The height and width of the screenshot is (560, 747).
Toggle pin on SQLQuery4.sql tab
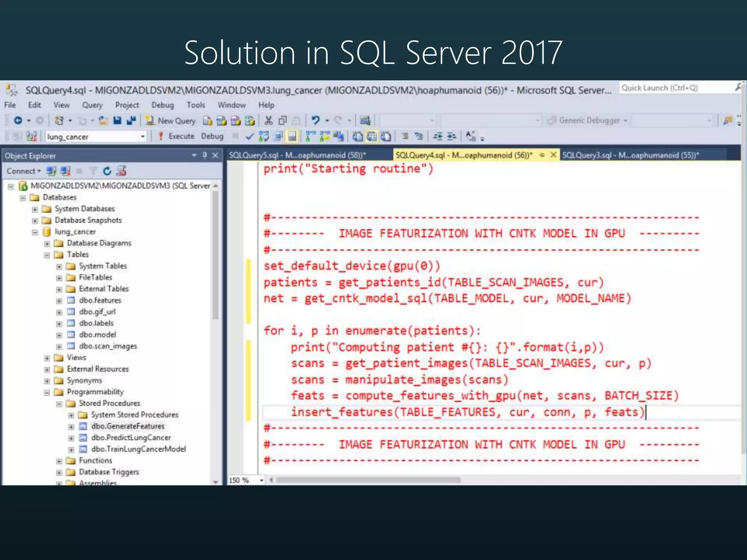coord(542,155)
